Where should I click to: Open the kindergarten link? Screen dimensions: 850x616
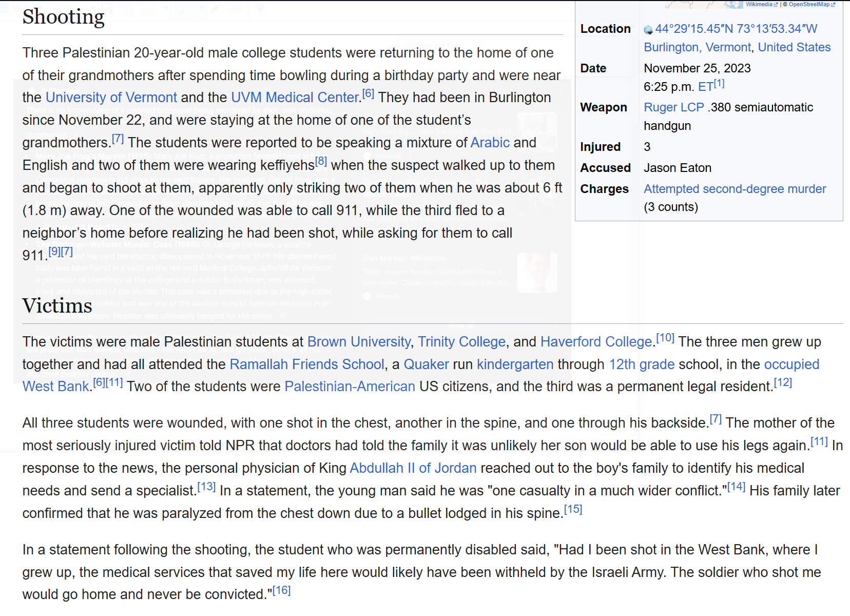tap(515, 364)
